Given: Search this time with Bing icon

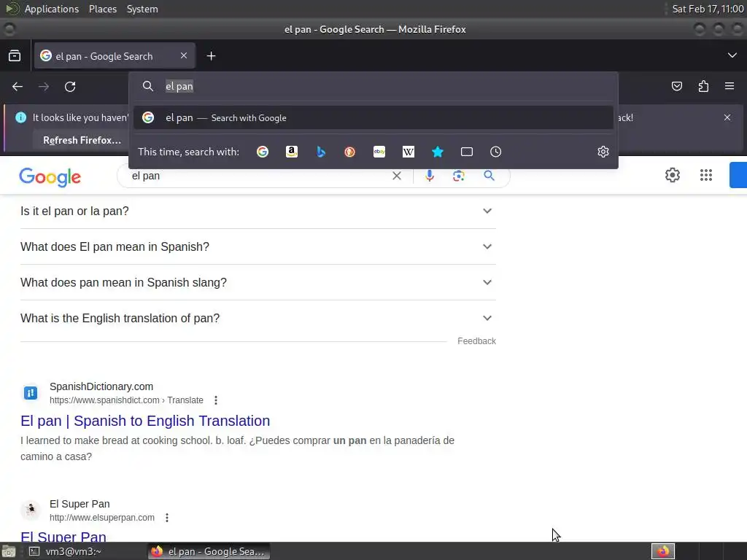Looking at the screenshot, I should [321, 152].
